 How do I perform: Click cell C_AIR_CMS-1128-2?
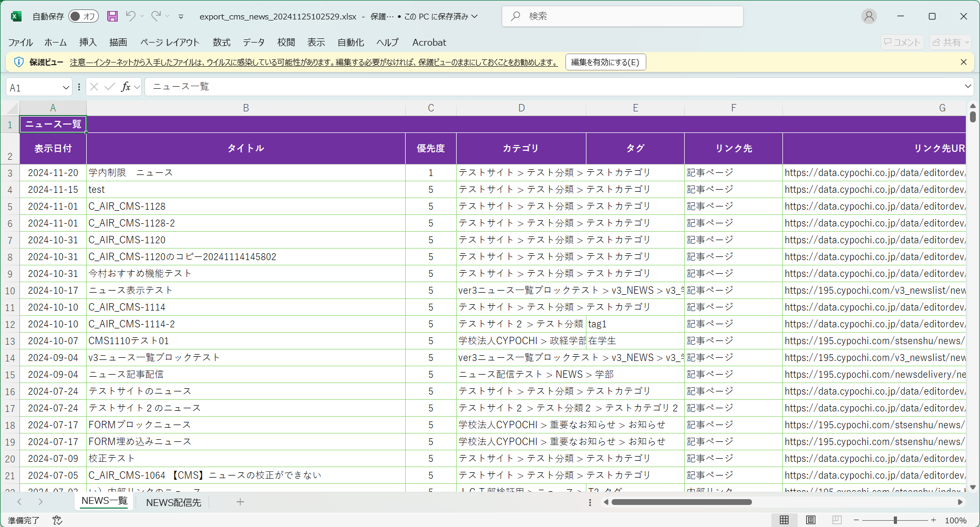point(246,223)
